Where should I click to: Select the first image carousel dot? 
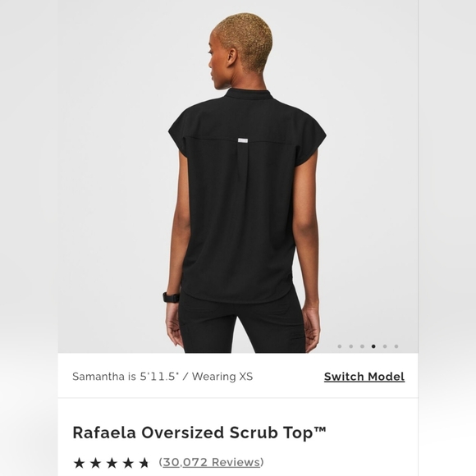point(340,346)
